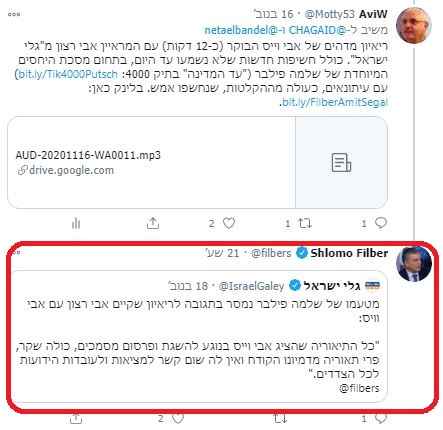Open the @CHAGAID mention link
Screen dimensions: 443x430
(313, 30)
